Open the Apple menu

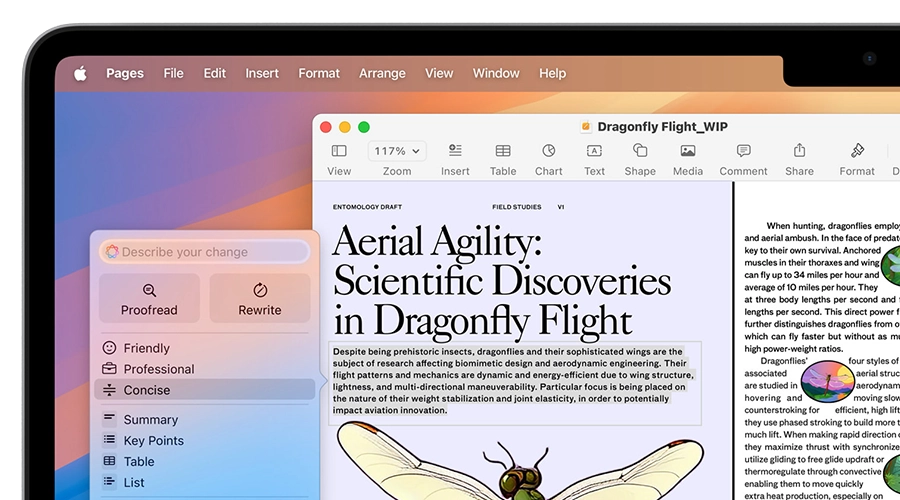(80, 73)
